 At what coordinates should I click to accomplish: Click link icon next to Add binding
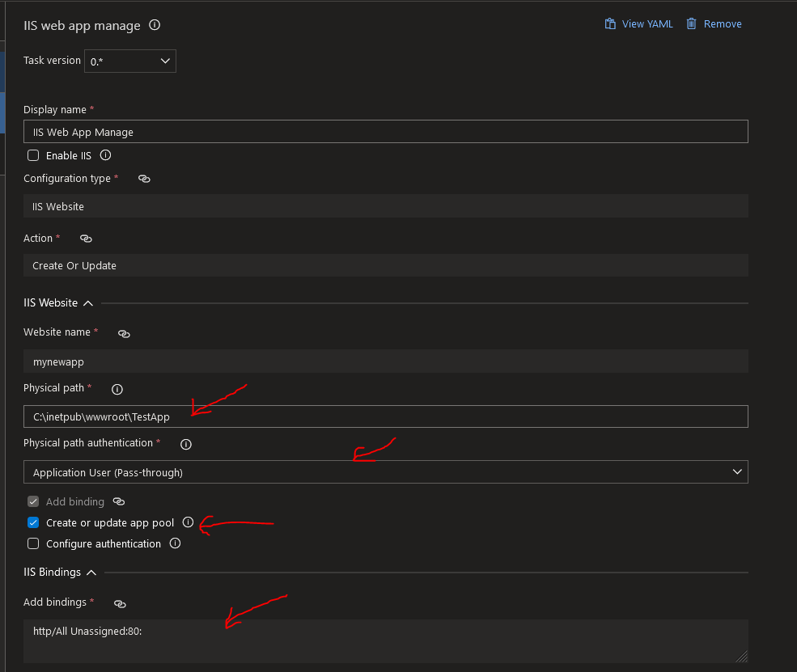[x=118, y=502]
